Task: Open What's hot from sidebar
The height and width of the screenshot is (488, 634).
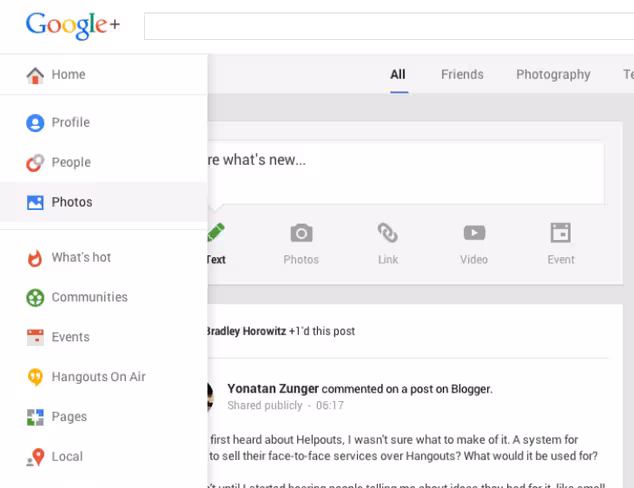Action: [x=104, y=258]
